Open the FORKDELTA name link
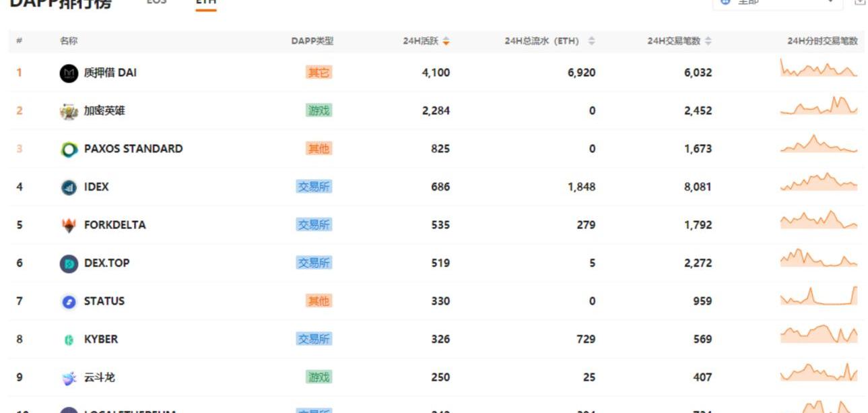 pos(114,225)
